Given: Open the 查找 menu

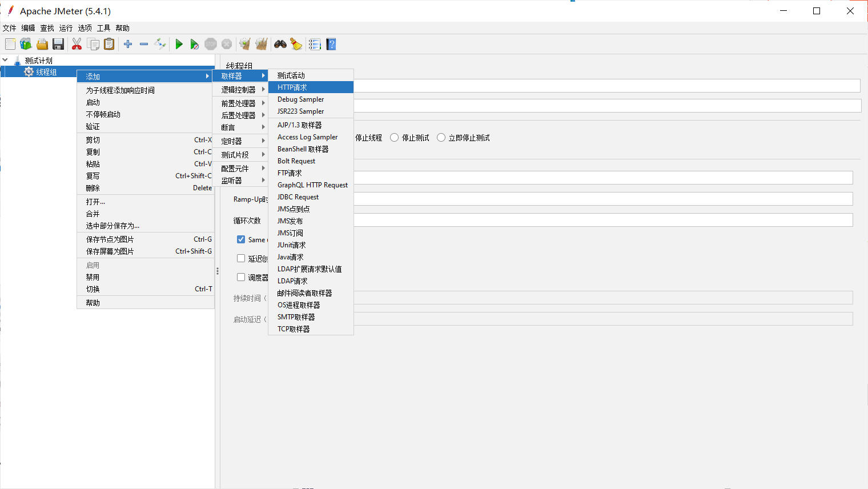Looking at the screenshot, I should [x=47, y=28].
